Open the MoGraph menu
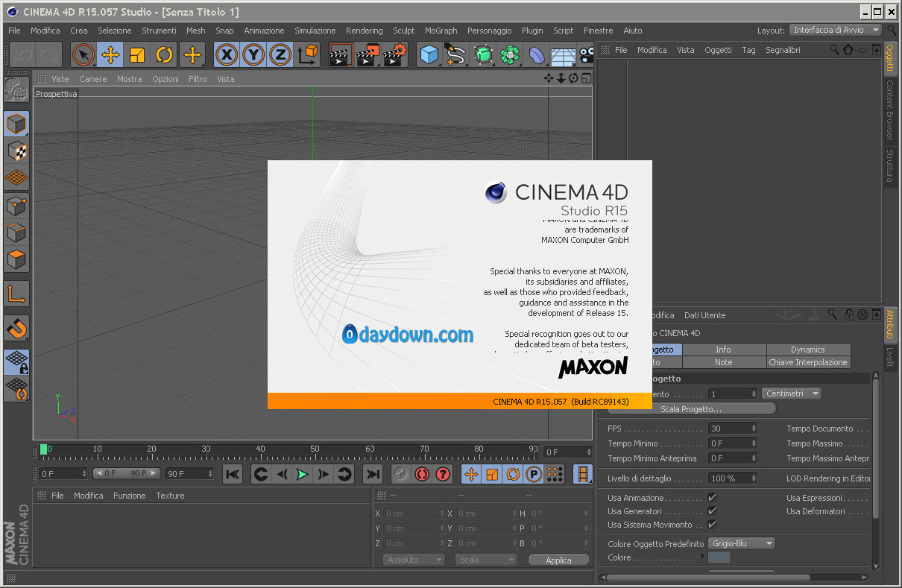 (x=441, y=31)
